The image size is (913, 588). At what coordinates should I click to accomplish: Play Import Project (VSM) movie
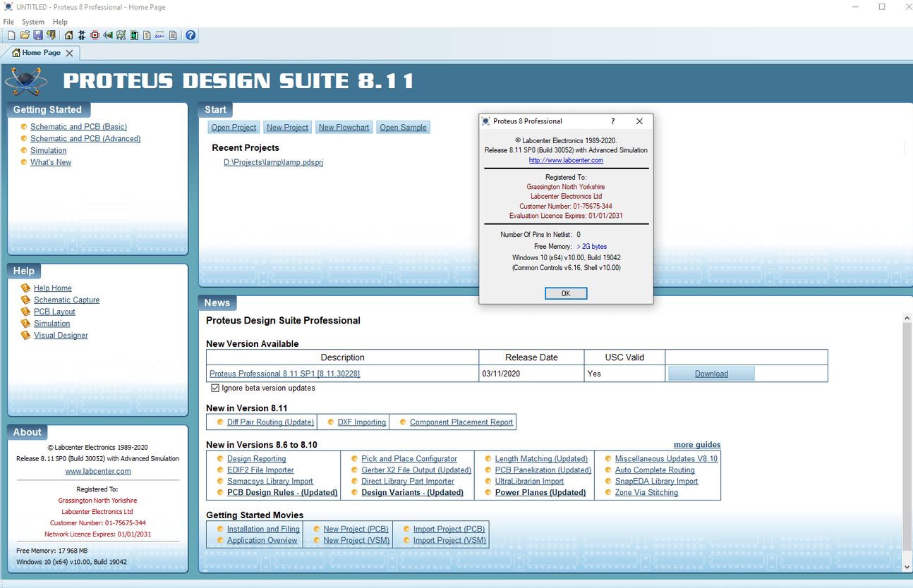(449, 541)
